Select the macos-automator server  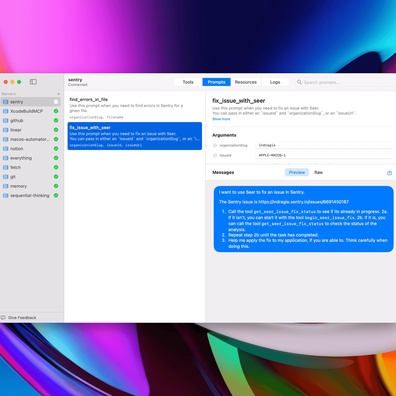click(x=30, y=139)
